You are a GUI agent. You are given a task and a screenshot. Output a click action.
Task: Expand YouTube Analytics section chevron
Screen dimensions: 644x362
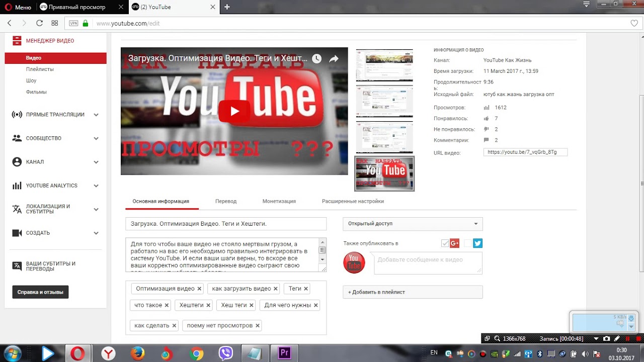click(x=96, y=186)
